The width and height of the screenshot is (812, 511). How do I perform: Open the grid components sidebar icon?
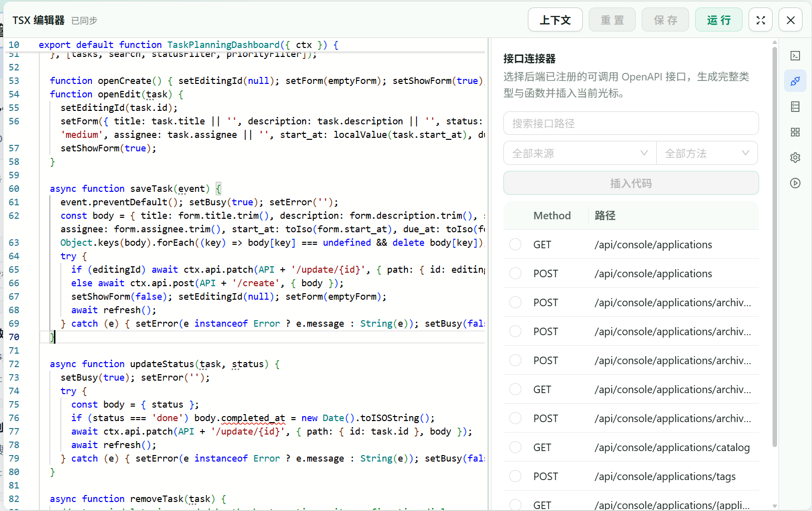[x=796, y=132]
